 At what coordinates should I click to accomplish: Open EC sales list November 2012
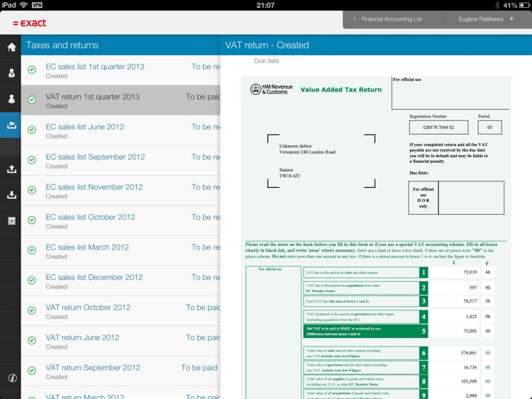point(121,191)
